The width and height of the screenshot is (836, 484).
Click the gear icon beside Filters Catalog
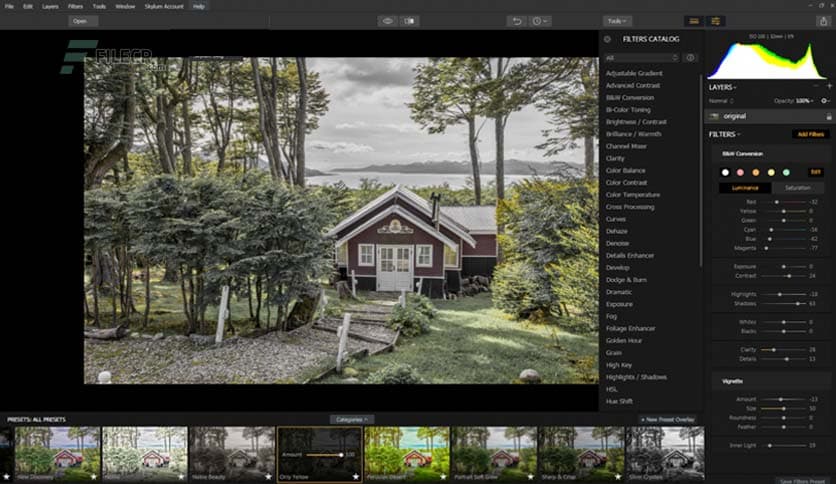[x=607, y=39]
